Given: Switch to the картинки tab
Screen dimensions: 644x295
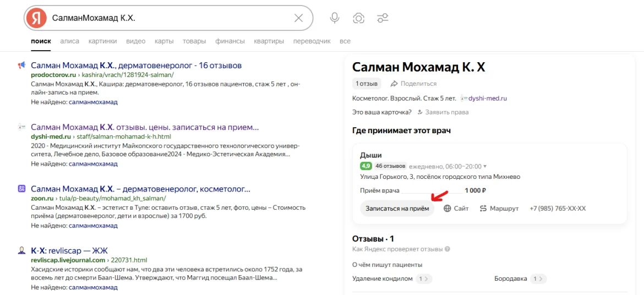Looking at the screenshot, I should [103, 41].
